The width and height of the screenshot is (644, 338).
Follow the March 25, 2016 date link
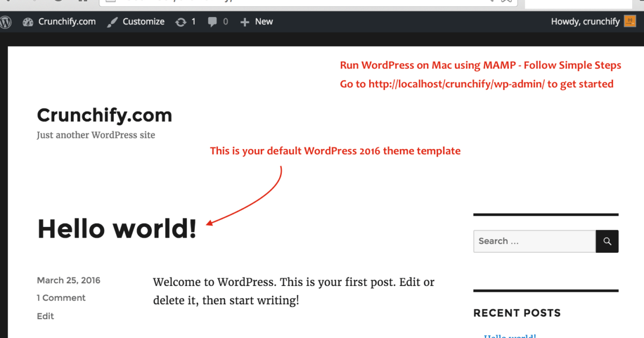tap(69, 281)
